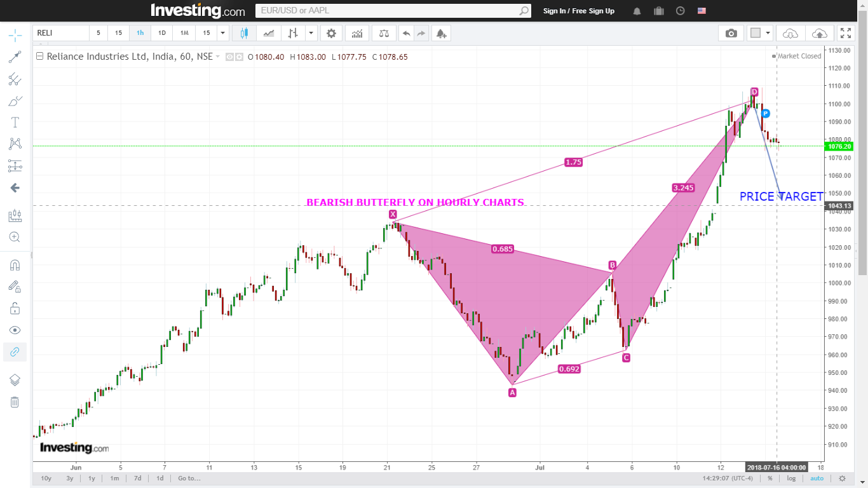This screenshot has height=488, width=868.
Task: Open notifications bell in header
Action: point(637,11)
